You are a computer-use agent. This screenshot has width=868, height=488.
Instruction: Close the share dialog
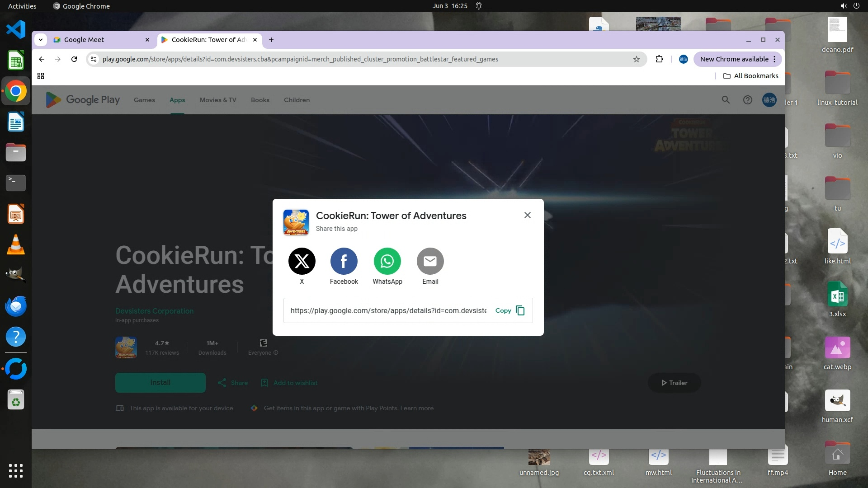point(527,215)
